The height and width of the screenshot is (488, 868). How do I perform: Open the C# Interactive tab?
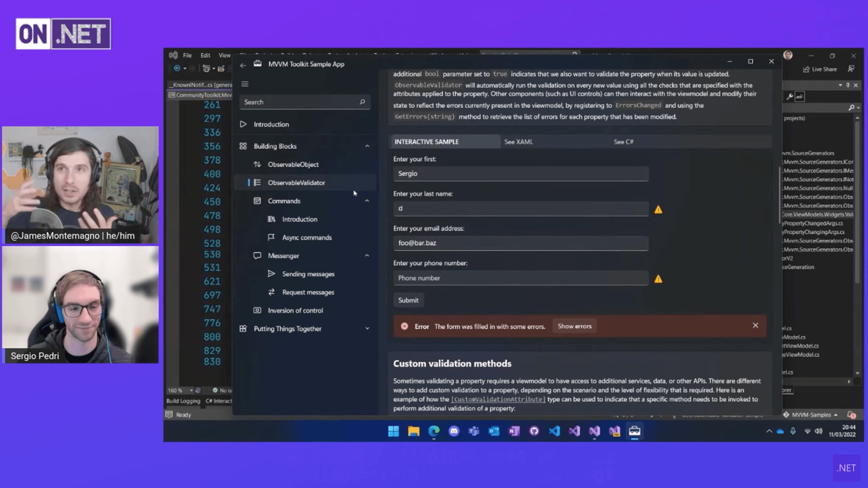click(219, 401)
